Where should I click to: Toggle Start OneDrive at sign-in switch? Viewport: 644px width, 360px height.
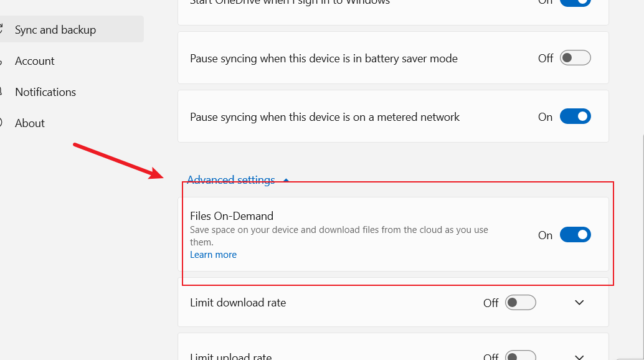pos(575,3)
